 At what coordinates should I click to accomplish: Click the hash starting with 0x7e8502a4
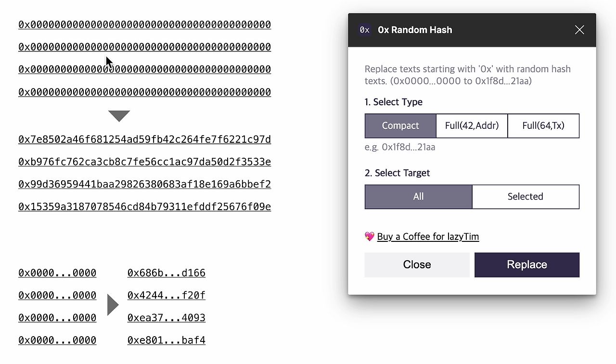pyautogui.click(x=144, y=139)
